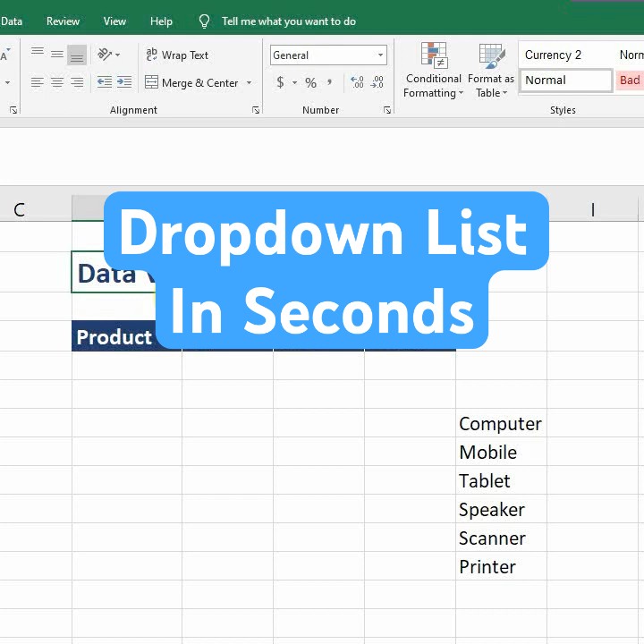Toggle Wrap Text
This screenshot has width=644, height=644.
[177, 55]
